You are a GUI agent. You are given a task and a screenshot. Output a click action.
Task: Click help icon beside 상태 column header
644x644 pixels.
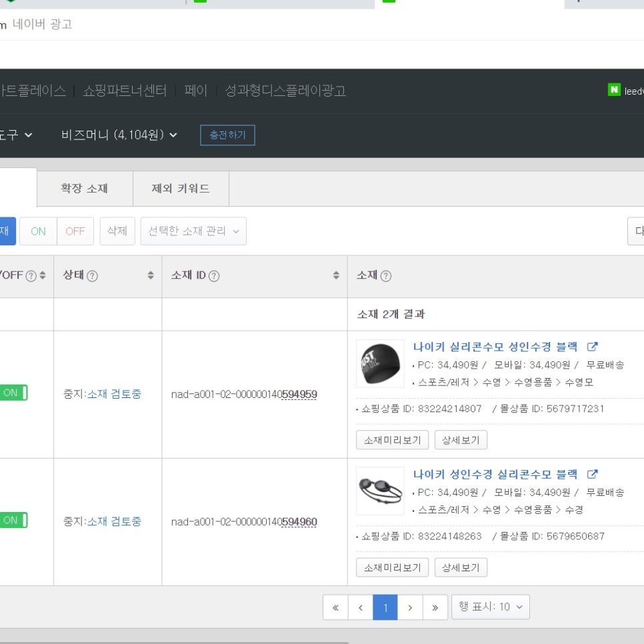tap(93, 276)
